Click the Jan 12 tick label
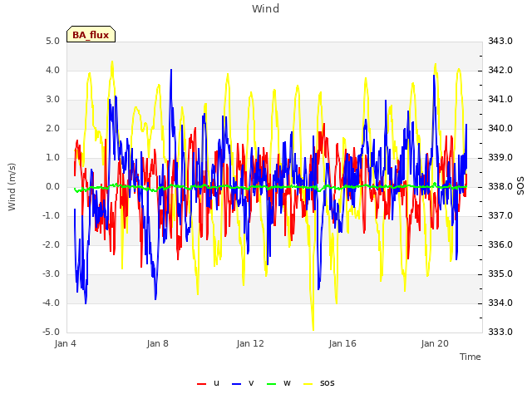 pos(250,343)
